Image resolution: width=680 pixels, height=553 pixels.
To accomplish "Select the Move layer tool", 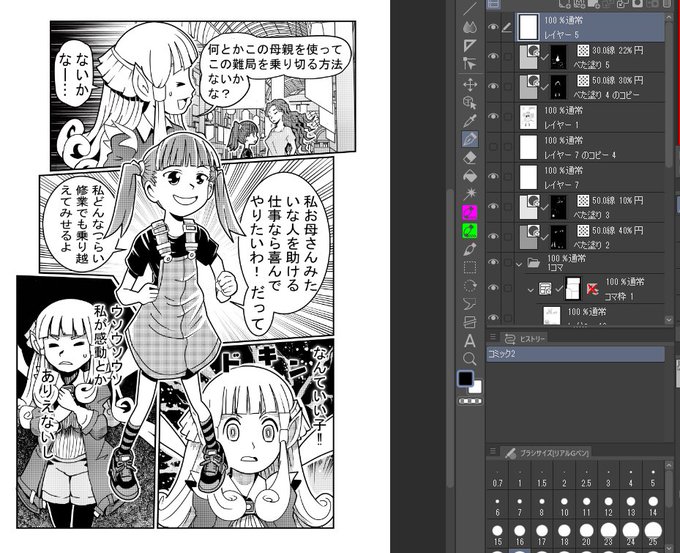I will [x=470, y=84].
